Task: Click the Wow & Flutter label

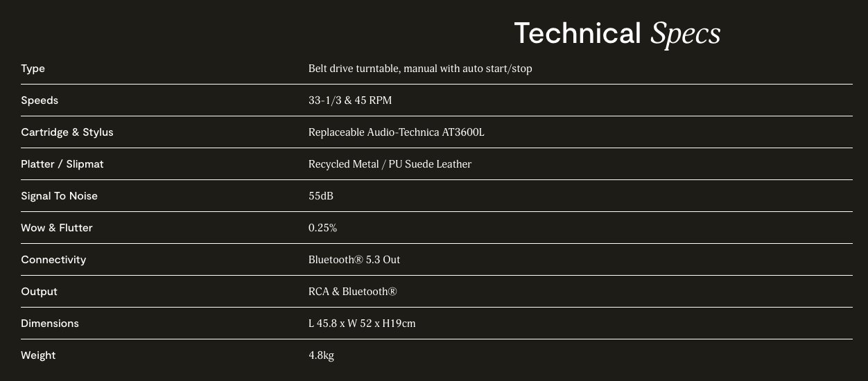Action: click(x=57, y=228)
